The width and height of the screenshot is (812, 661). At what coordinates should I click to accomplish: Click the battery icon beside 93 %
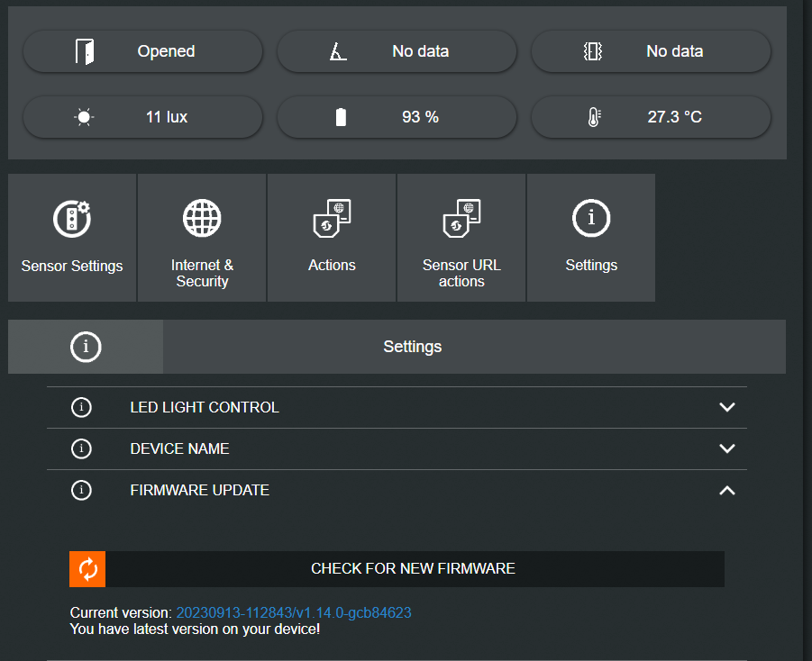pyautogui.click(x=341, y=117)
